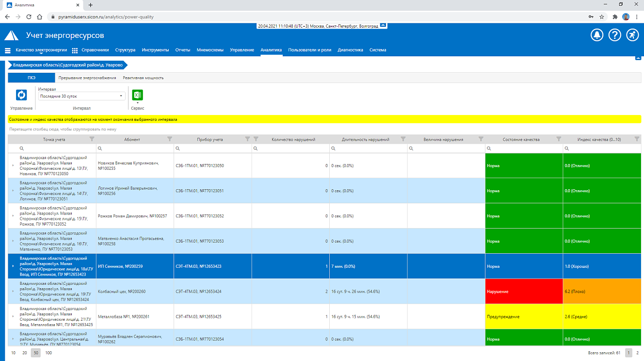The height and width of the screenshot is (361, 644).
Task: Open the help question mark icon
Action: (614, 35)
